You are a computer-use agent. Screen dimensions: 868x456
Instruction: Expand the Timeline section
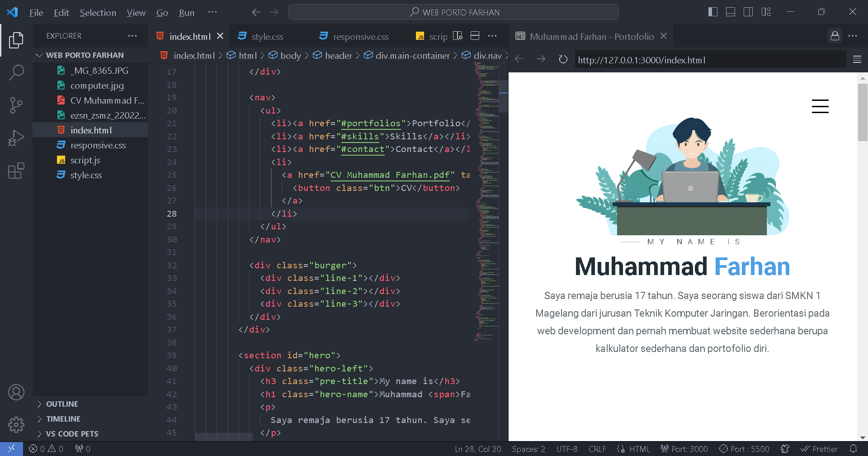pos(62,418)
